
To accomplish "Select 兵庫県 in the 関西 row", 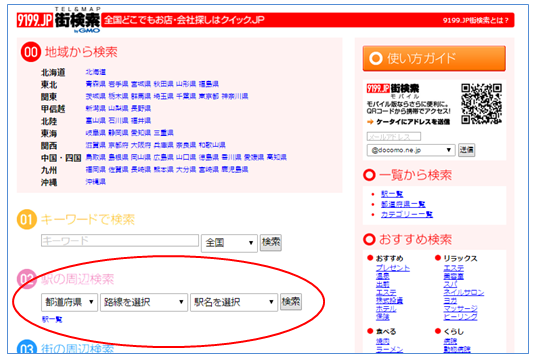I will (x=163, y=145).
